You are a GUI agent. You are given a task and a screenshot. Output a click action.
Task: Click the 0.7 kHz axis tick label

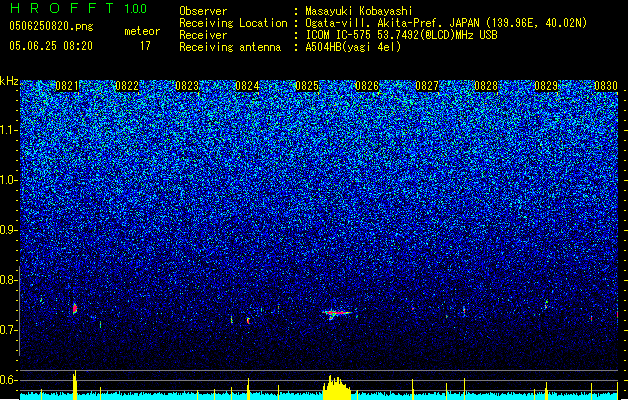tap(9, 330)
